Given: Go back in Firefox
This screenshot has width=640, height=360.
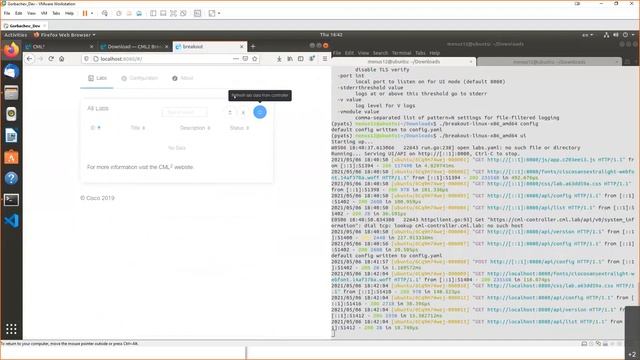Looking at the screenshot, I should 29,59.
